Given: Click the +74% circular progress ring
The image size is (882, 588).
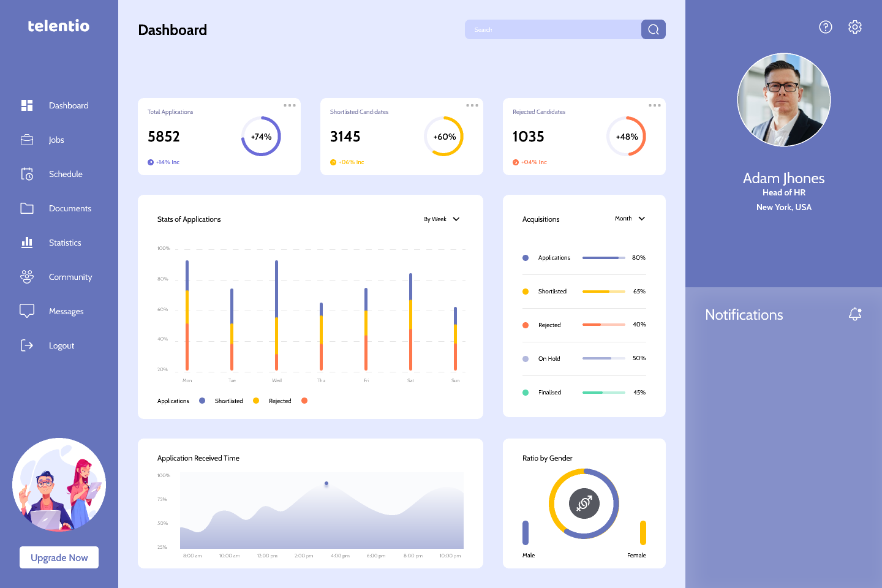Looking at the screenshot, I should pos(261,137).
